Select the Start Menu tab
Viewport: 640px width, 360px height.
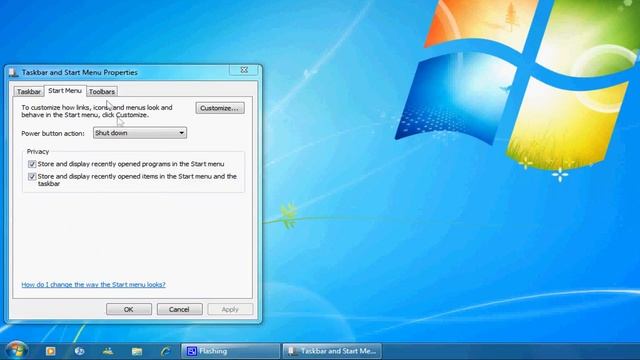point(65,91)
